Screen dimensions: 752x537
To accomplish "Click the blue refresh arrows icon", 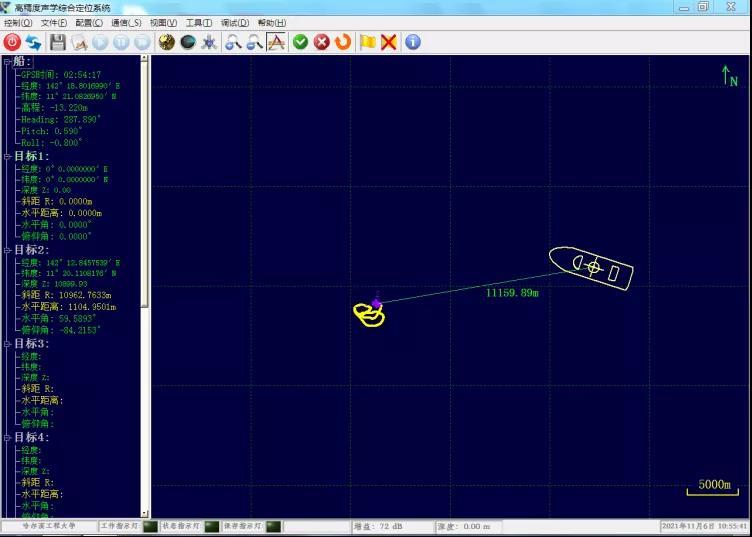I will click(x=33, y=42).
